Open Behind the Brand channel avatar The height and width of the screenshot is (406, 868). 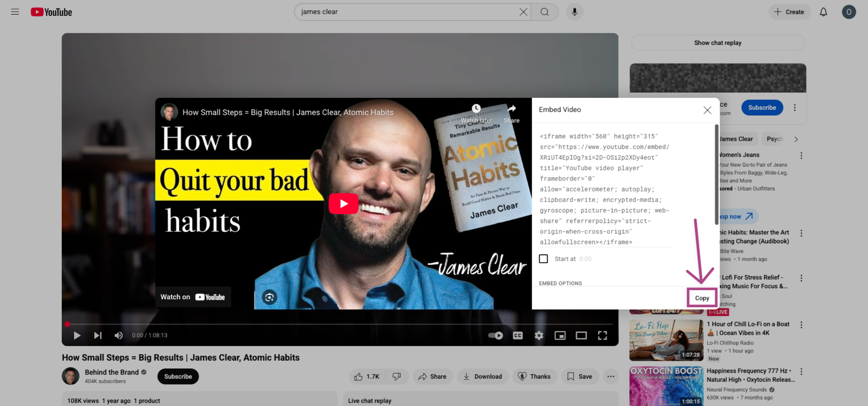tap(70, 376)
